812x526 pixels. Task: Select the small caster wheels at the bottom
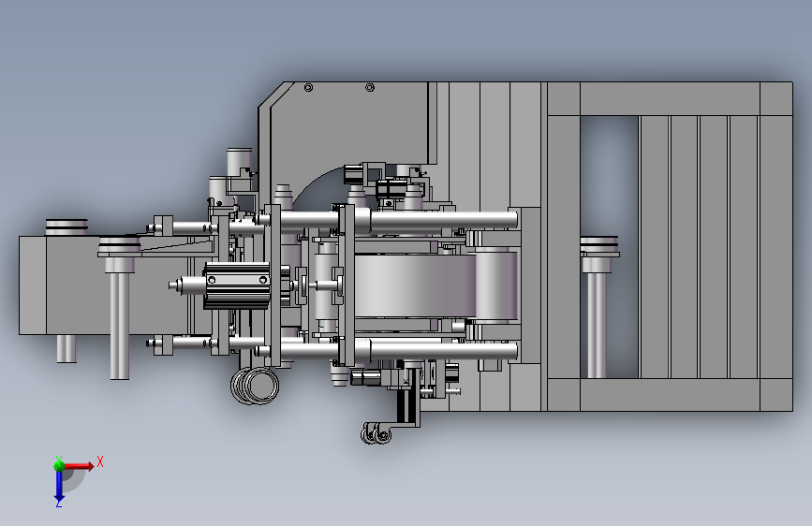(376, 433)
